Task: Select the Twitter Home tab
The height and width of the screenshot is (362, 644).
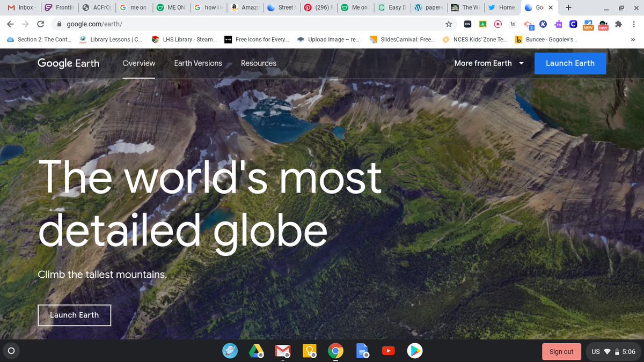Action: pyautogui.click(x=501, y=8)
